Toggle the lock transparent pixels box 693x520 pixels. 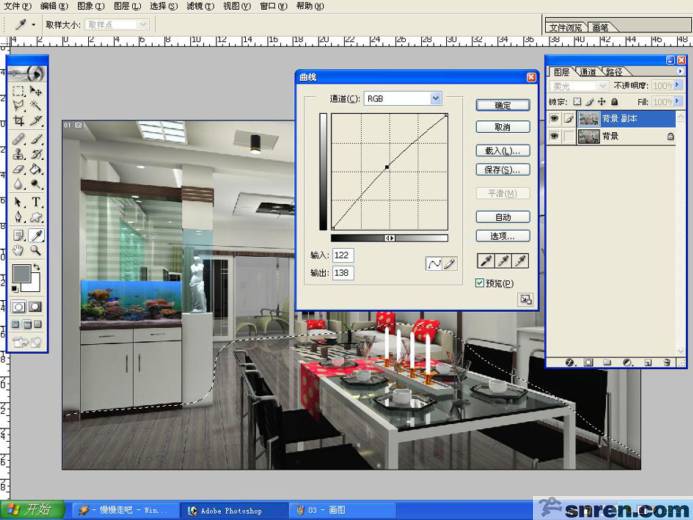pos(577,102)
